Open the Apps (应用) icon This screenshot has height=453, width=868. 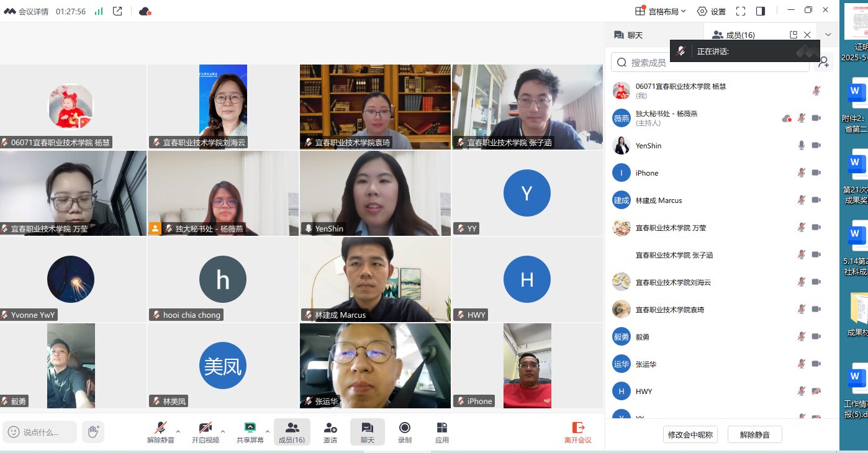point(442,432)
